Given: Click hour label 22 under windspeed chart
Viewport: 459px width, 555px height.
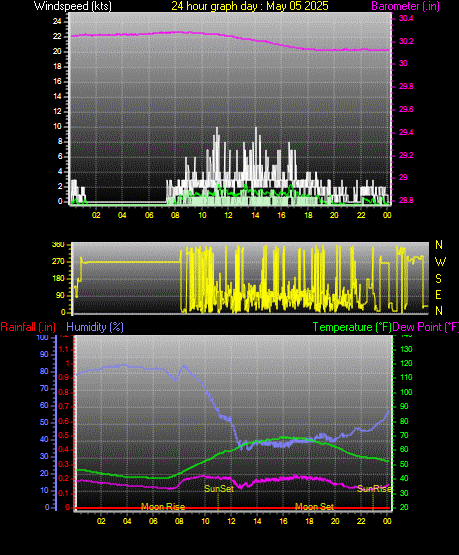Looking at the screenshot, I should click(361, 215).
